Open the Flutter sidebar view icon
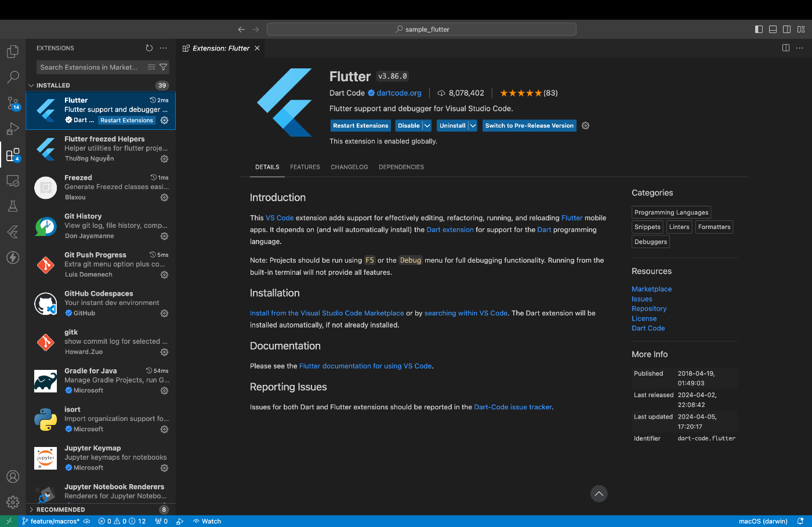Screen dimensions: 812x527 pyautogui.click(x=13, y=232)
